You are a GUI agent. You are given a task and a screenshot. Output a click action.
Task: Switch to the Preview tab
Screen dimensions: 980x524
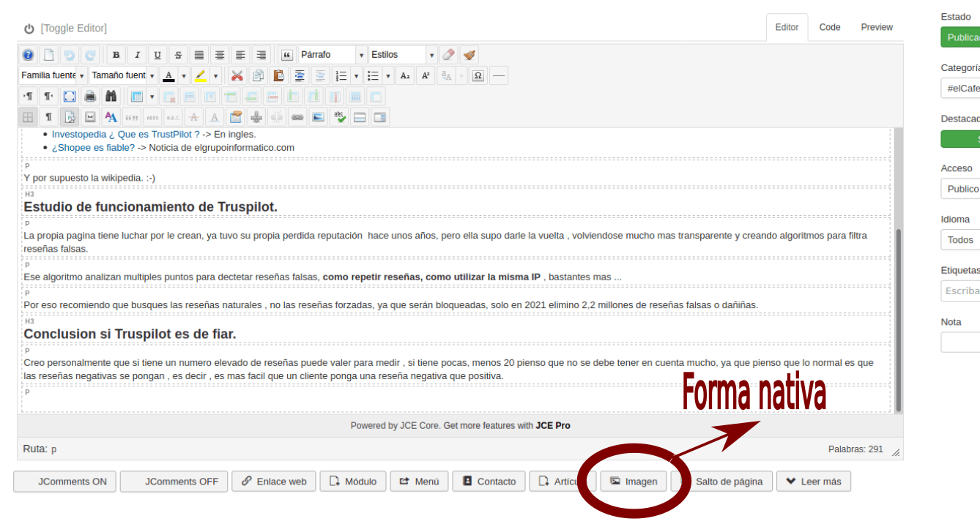pyautogui.click(x=877, y=27)
